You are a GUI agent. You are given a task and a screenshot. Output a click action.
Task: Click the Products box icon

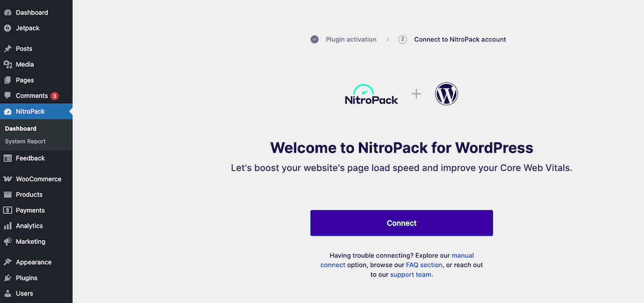[x=8, y=194]
